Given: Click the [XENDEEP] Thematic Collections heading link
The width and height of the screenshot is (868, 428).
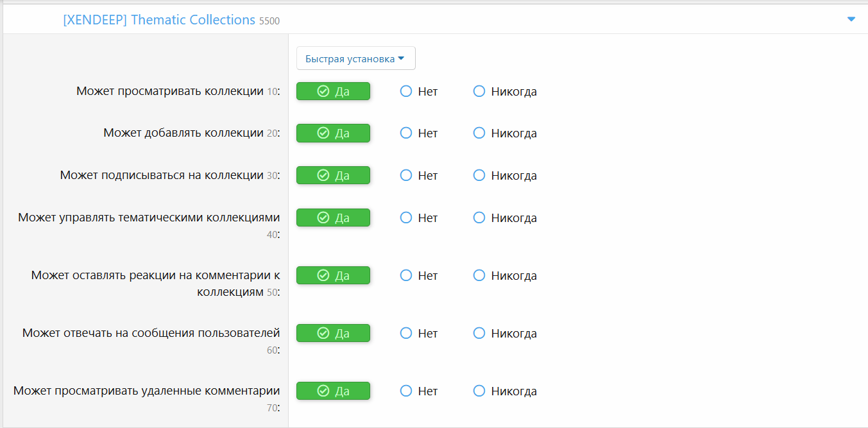Looking at the screenshot, I should click(x=159, y=20).
